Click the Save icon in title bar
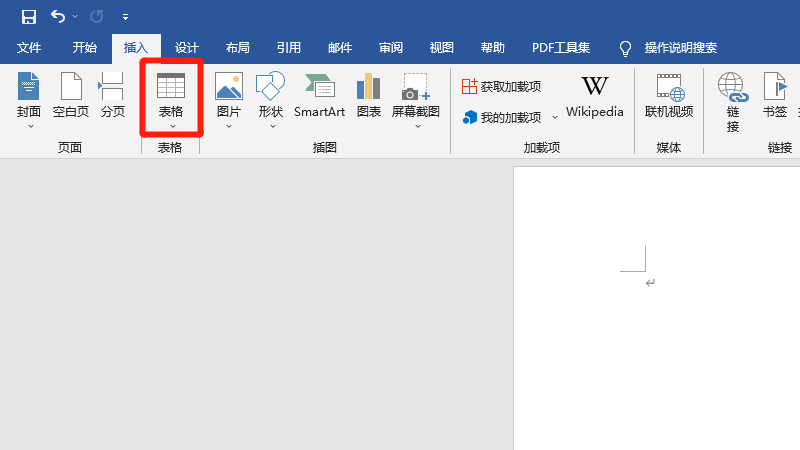 pos(29,17)
